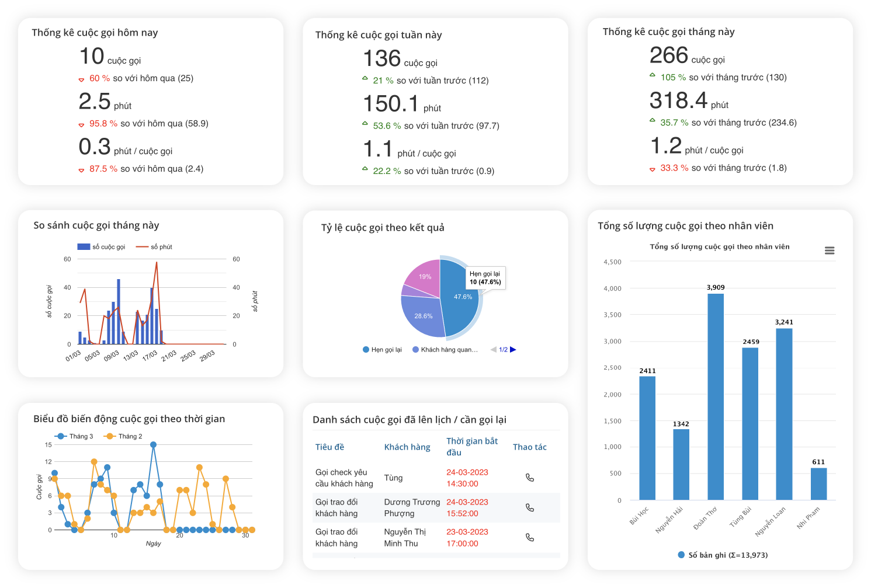Sort by 'Tiêu đề' column header

point(329,447)
